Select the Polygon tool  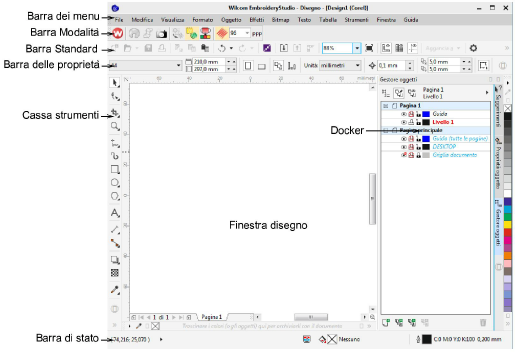tap(115, 196)
